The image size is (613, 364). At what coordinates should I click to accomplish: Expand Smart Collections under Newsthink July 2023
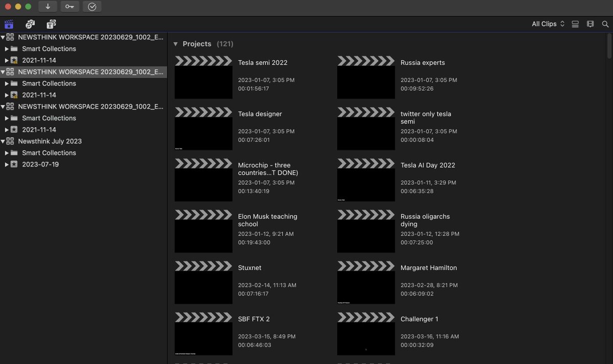click(7, 153)
